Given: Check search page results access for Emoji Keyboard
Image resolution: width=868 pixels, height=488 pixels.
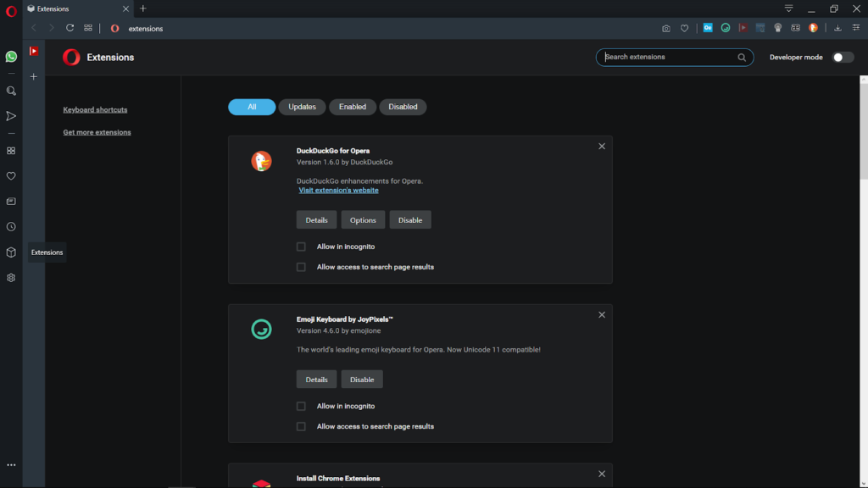Looking at the screenshot, I should pos(301,427).
